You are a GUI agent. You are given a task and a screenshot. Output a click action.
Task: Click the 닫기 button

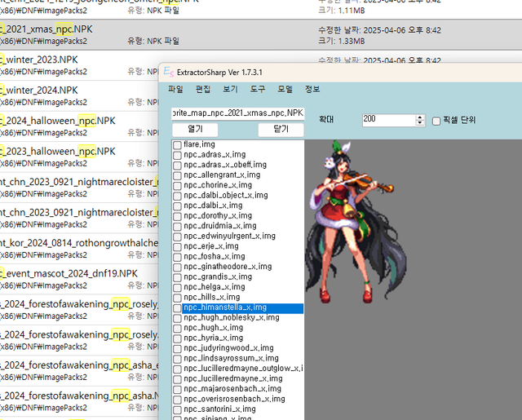281,129
